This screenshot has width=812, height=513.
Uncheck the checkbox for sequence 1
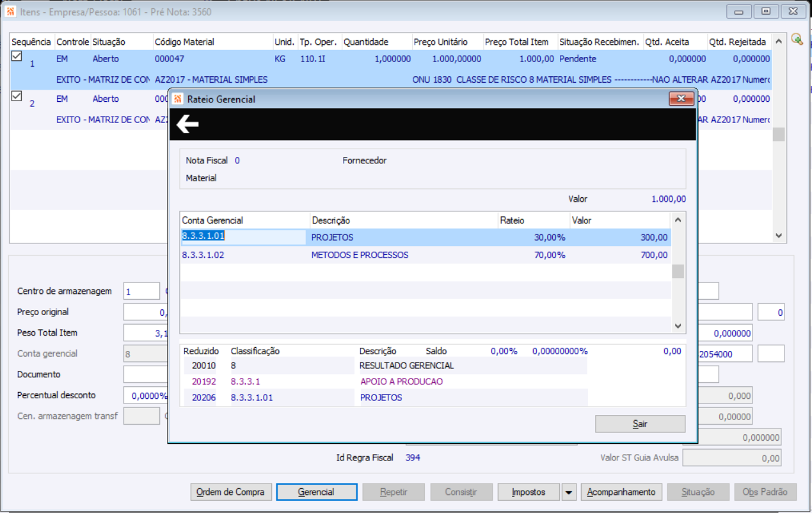[17, 57]
